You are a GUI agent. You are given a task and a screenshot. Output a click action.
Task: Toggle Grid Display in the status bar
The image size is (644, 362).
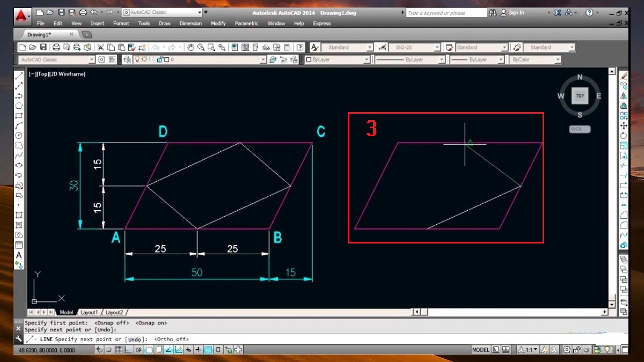pos(119,350)
